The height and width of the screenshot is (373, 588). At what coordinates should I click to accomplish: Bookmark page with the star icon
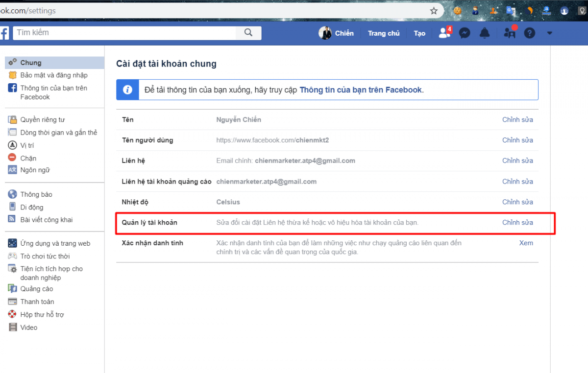click(434, 10)
